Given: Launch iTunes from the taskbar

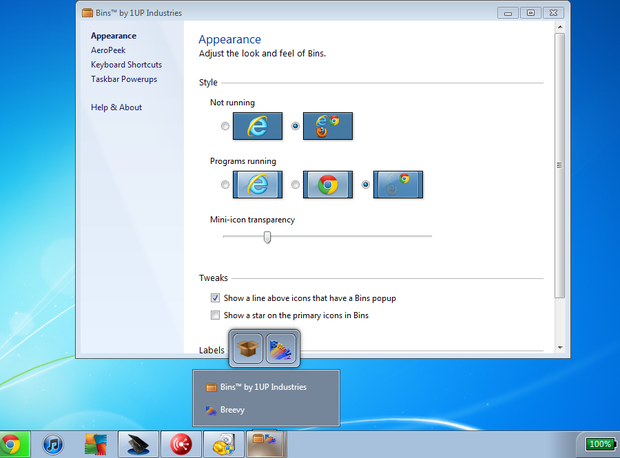Looking at the screenshot, I should coord(53,444).
